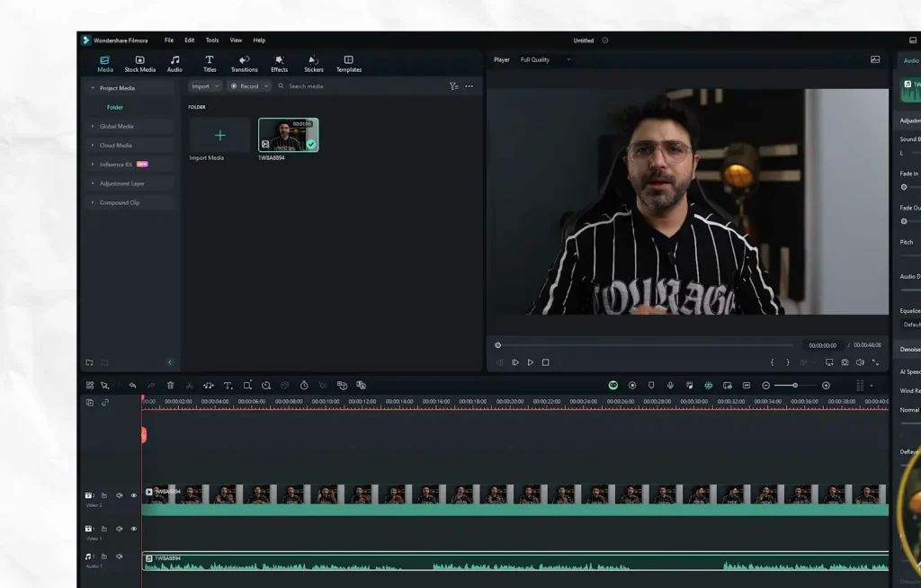The image size is (921, 588).
Task: Select the 1W8A8894 media thumbnail
Action: click(289, 135)
